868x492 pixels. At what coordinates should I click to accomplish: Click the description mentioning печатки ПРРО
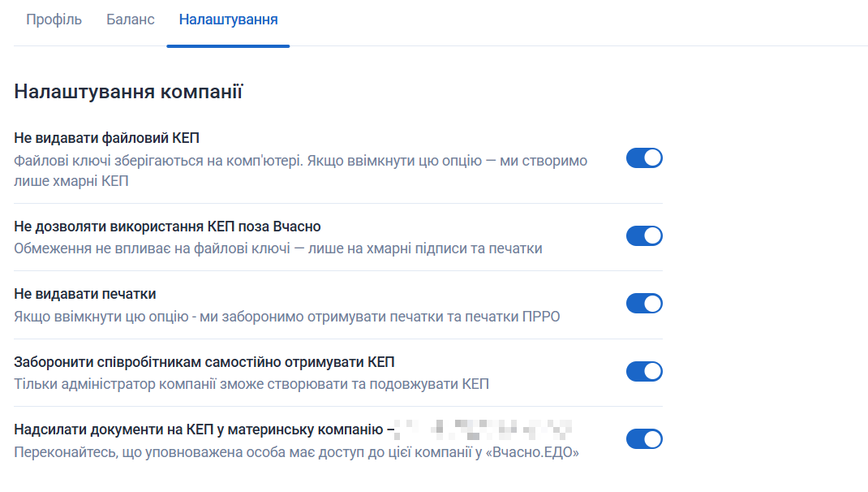tap(286, 316)
